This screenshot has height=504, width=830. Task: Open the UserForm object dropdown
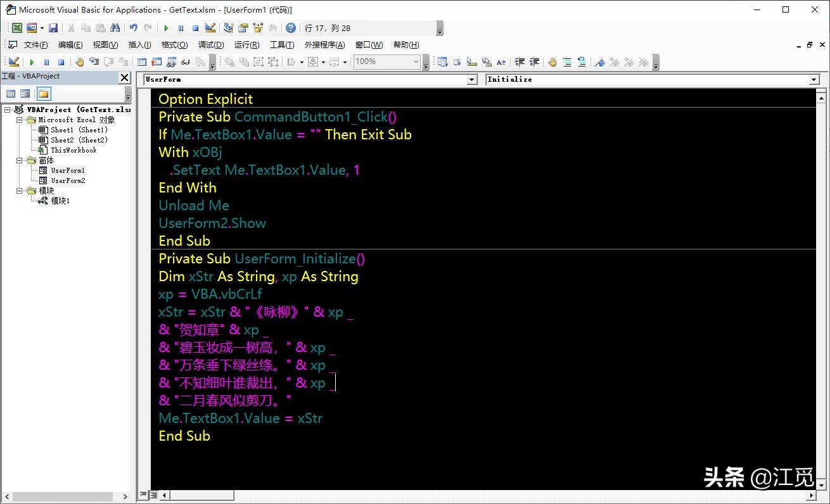(x=471, y=79)
